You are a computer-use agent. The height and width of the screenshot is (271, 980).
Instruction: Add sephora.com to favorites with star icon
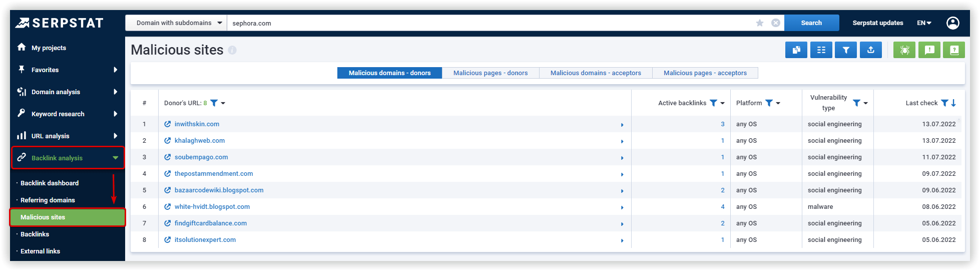tap(760, 23)
